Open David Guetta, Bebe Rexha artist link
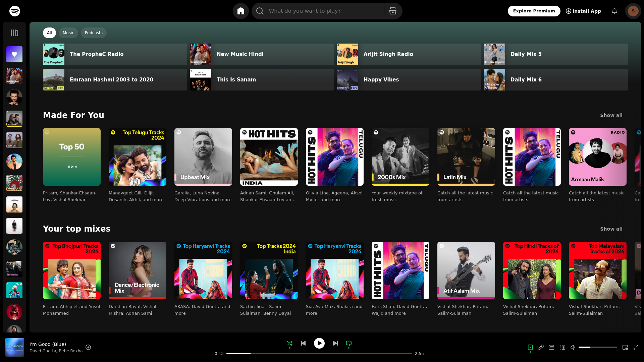 pos(56,351)
